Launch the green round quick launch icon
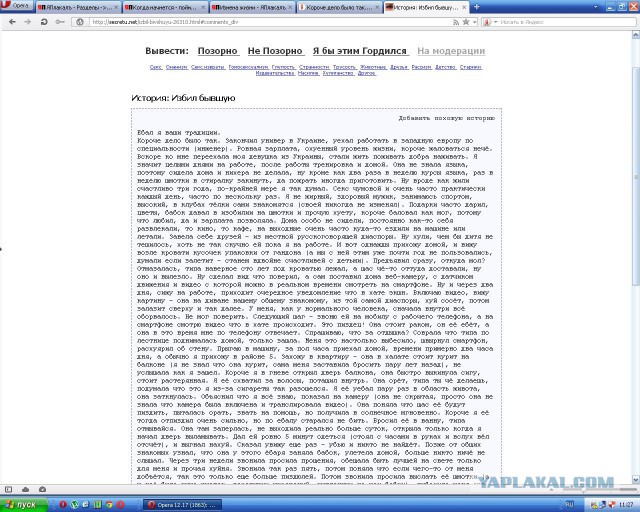 pyautogui.click(x=74, y=505)
